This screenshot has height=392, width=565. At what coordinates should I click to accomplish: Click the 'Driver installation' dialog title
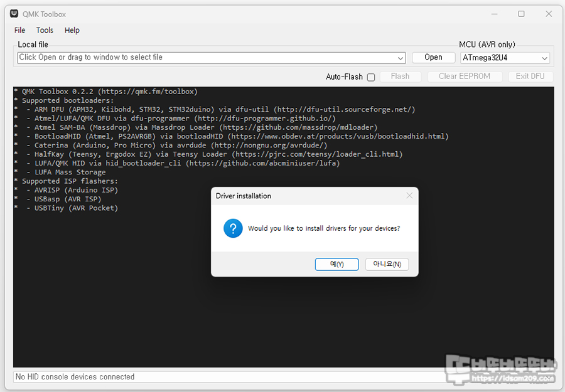(x=244, y=196)
